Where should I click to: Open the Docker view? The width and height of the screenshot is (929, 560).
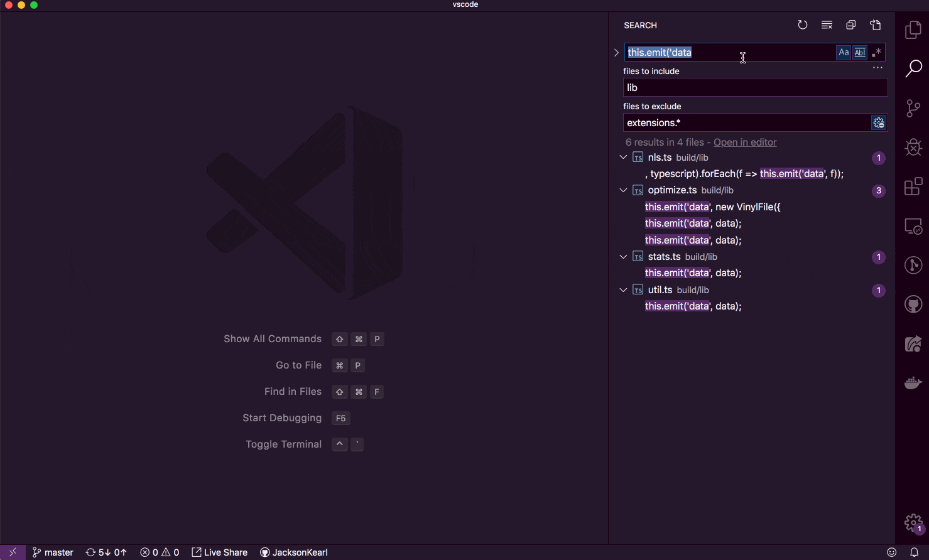[x=913, y=382]
